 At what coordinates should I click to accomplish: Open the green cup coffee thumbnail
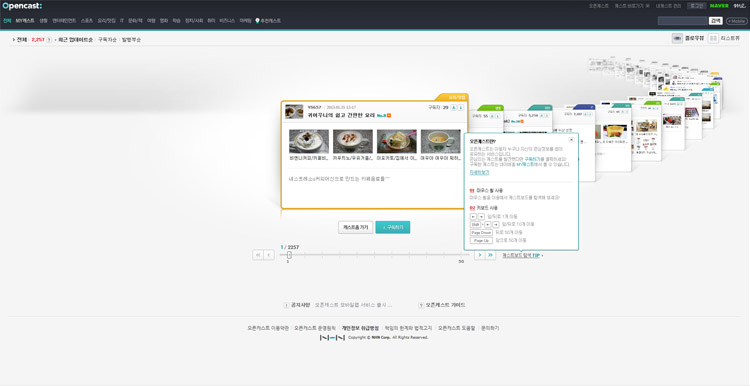441,142
